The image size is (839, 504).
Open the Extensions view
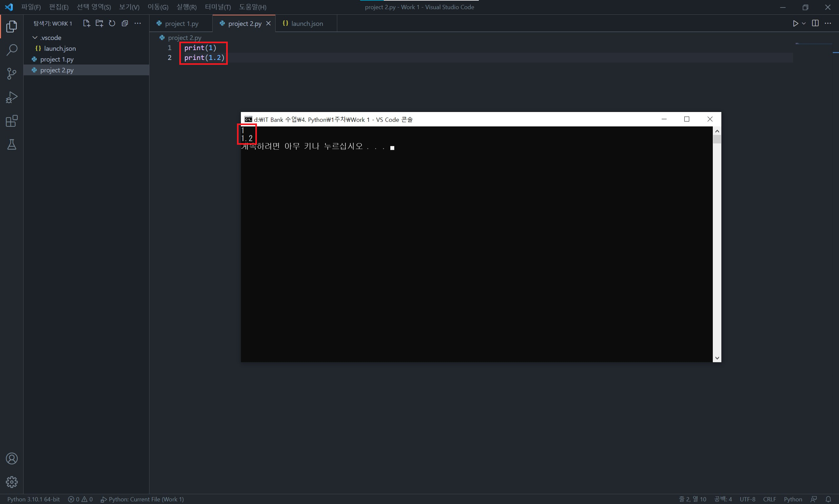click(x=11, y=121)
